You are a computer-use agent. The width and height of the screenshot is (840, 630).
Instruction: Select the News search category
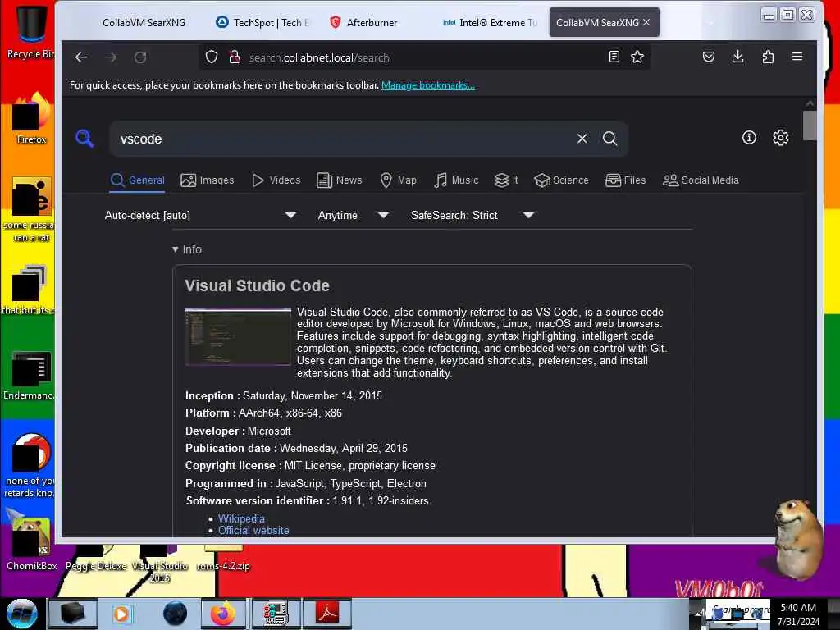[x=340, y=180]
